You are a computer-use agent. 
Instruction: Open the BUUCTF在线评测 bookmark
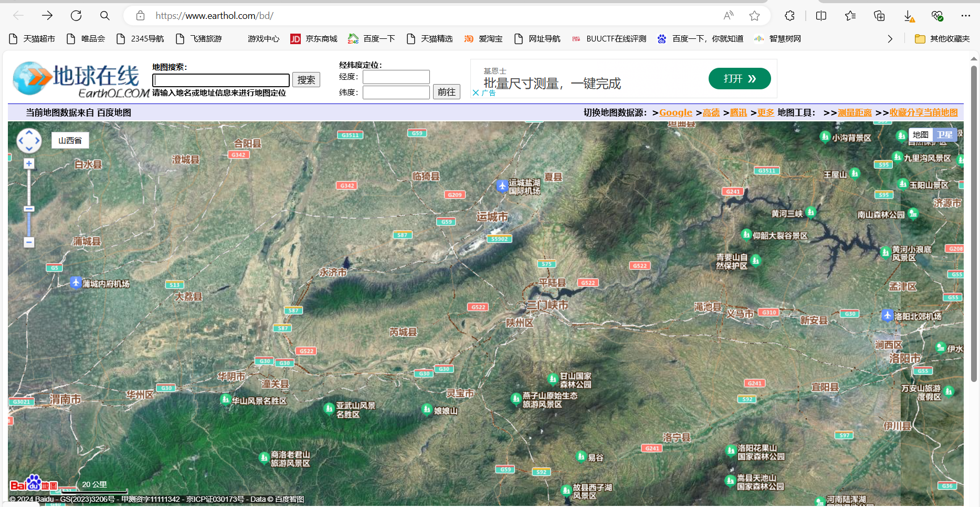[609, 39]
